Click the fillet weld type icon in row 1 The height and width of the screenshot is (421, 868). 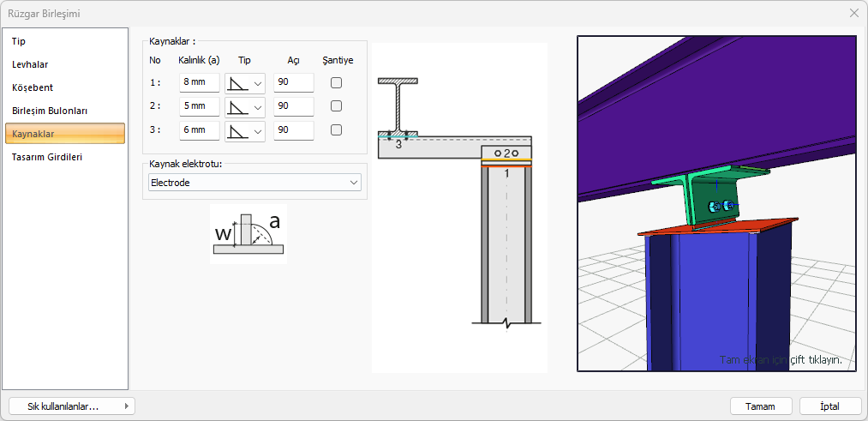pos(237,83)
